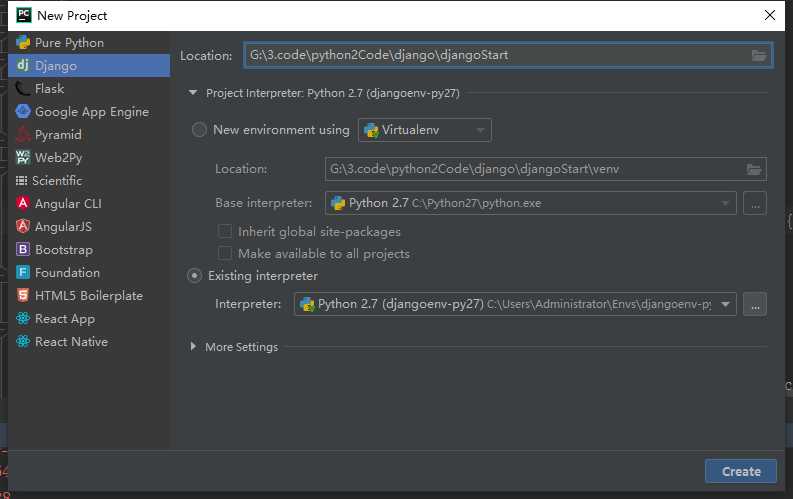This screenshot has height=499, width=793.
Task: Close the New Project dialog
Action: click(769, 15)
